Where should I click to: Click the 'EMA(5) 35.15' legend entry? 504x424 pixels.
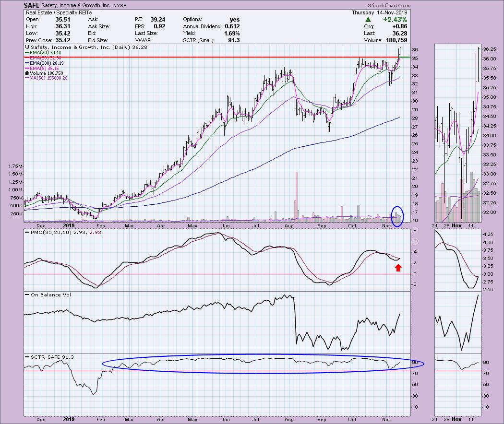pyautogui.click(x=44, y=69)
